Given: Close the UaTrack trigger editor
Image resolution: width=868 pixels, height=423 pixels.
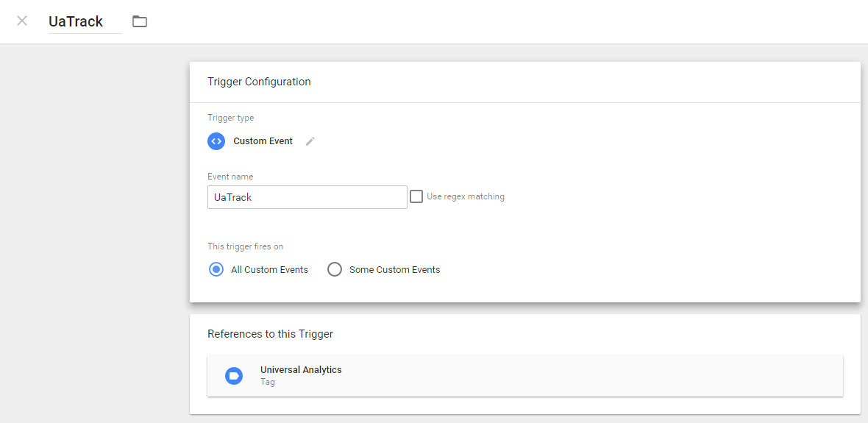Looking at the screenshot, I should click(x=22, y=21).
